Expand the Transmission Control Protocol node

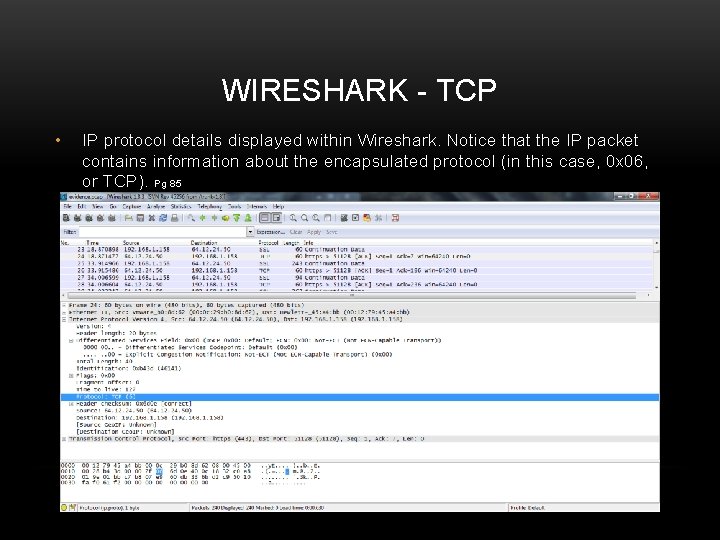[x=64, y=439]
